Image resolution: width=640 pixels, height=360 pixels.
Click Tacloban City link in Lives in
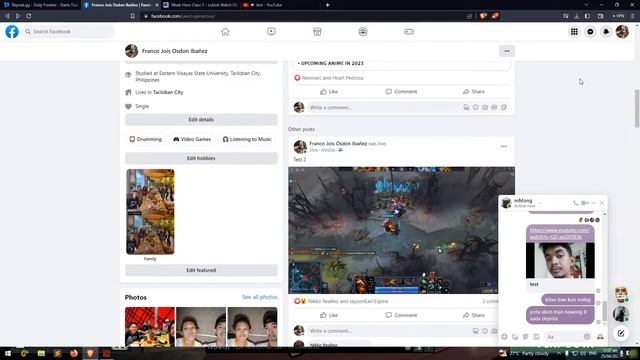(x=168, y=92)
